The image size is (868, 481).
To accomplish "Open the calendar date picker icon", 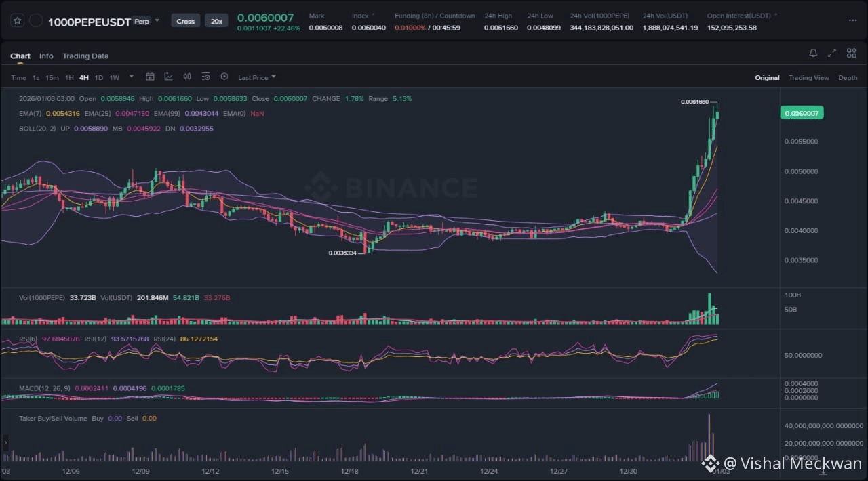I will (x=151, y=77).
